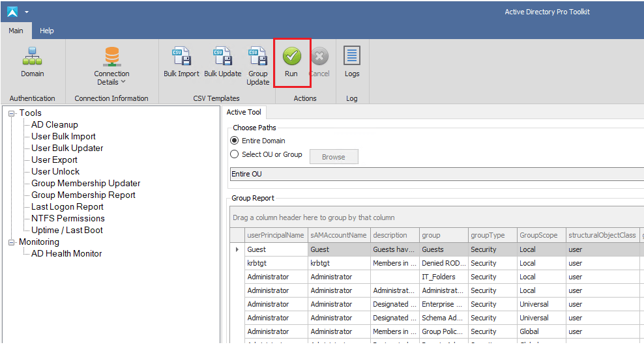
Task: Sort by groupType column header
Action: tap(492, 235)
